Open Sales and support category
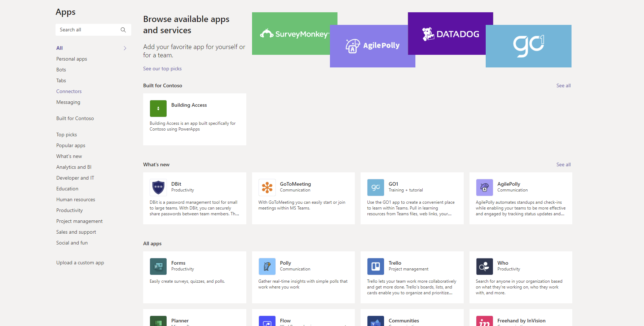The image size is (644, 326). pos(76,232)
